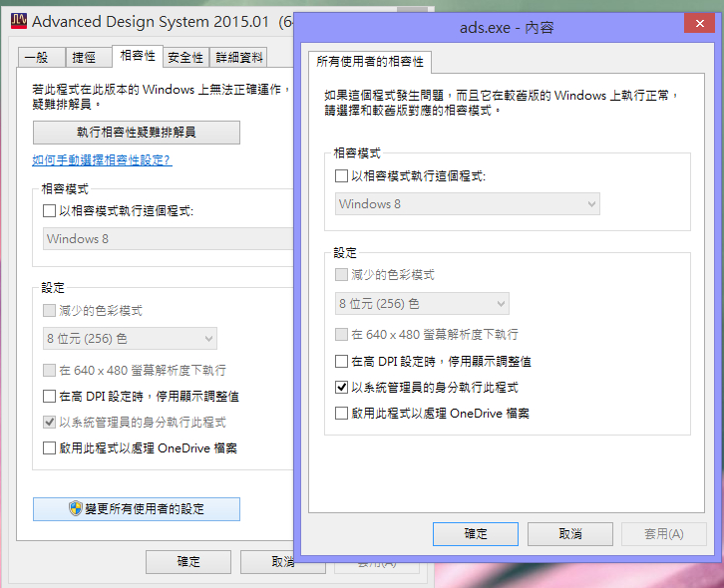Open the 安全性 tab
Screen dimensions: 724x588
click(x=185, y=57)
